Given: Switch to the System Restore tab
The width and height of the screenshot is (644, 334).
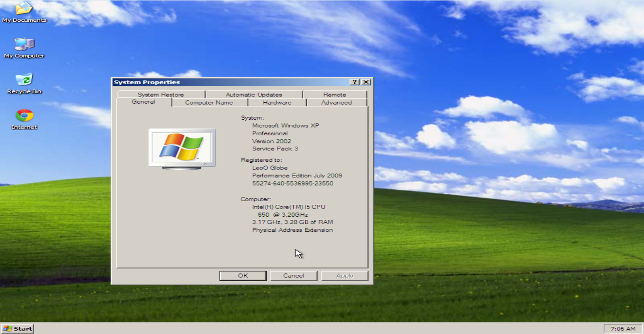Looking at the screenshot, I should pos(161,95).
